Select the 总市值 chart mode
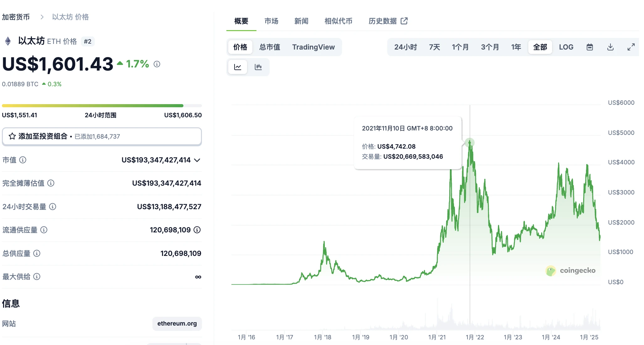The width and height of the screenshot is (644, 345). [x=270, y=47]
